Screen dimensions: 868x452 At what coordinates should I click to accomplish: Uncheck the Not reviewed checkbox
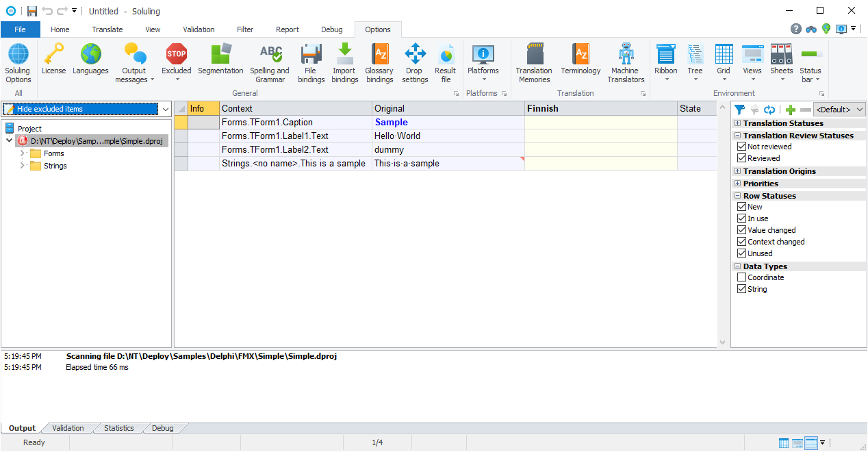coord(741,147)
